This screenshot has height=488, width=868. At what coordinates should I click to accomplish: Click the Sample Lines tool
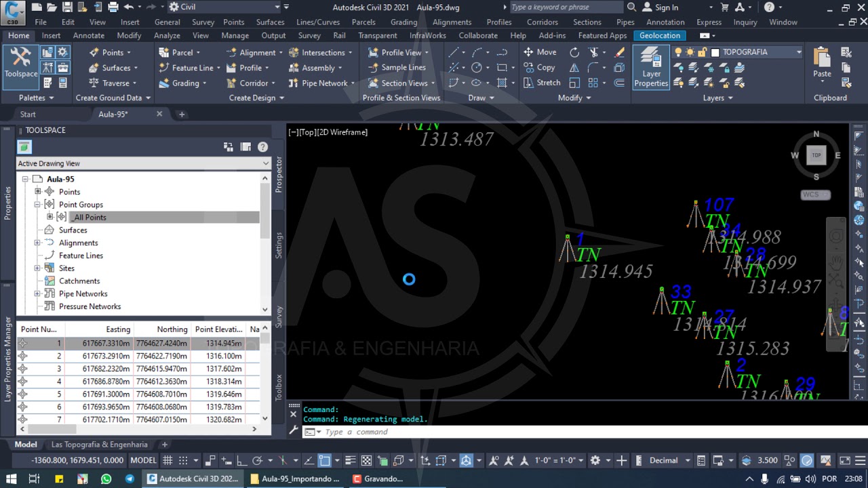pos(396,67)
